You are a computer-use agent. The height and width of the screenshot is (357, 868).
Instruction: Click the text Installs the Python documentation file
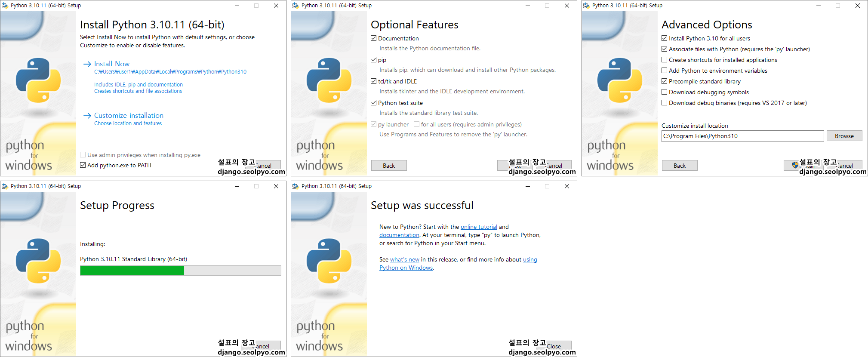[430, 48]
